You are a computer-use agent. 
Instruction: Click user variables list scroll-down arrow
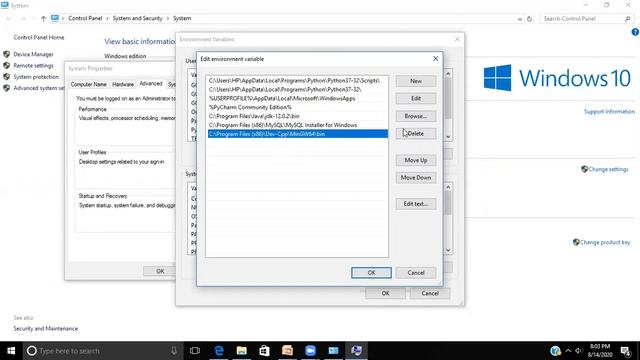click(x=448, y=137)
